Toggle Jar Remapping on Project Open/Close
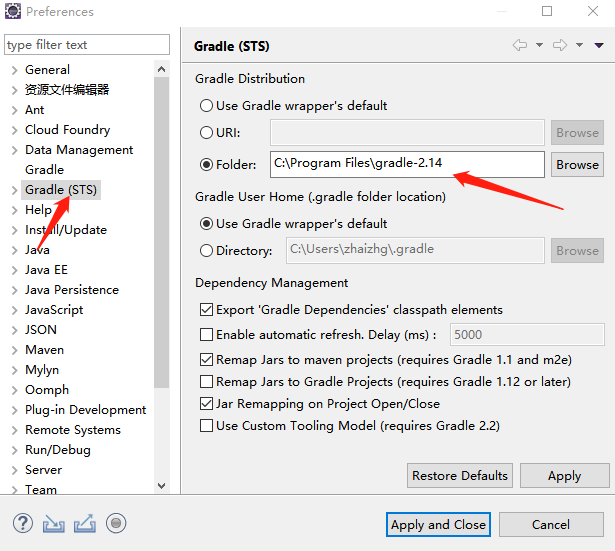Screen dimensions: 615x551 click(206, 404)
